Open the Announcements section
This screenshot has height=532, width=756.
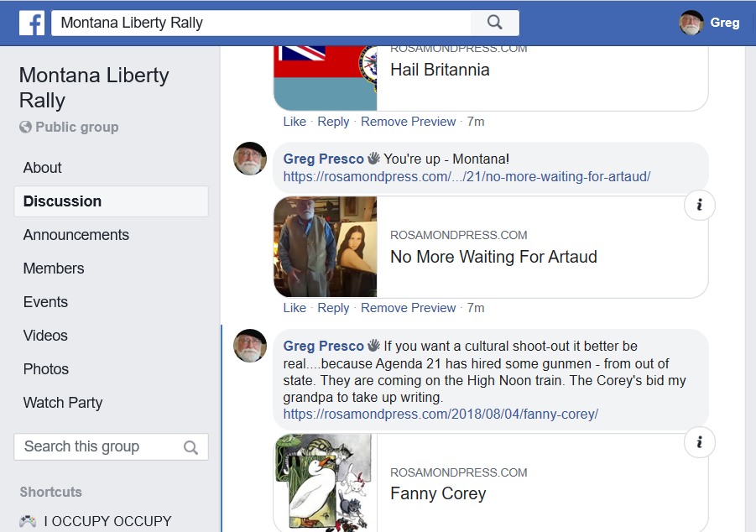coord(76,235)
